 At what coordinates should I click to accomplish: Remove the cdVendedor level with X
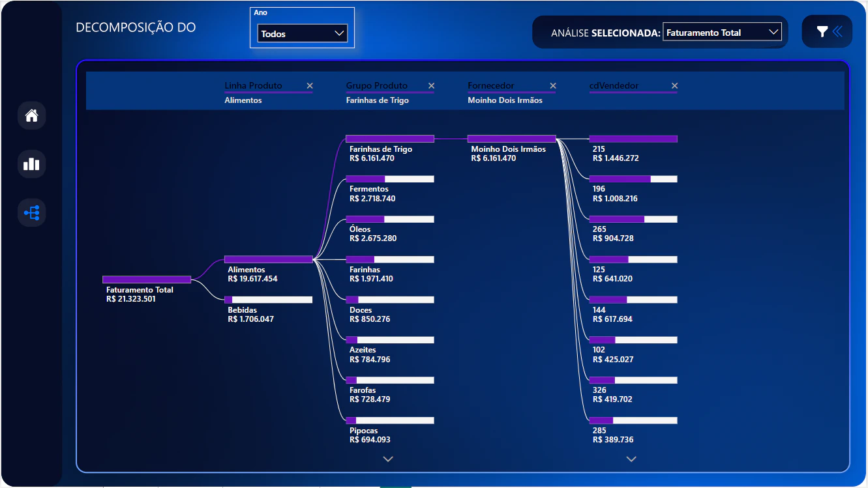coord(674,85)
